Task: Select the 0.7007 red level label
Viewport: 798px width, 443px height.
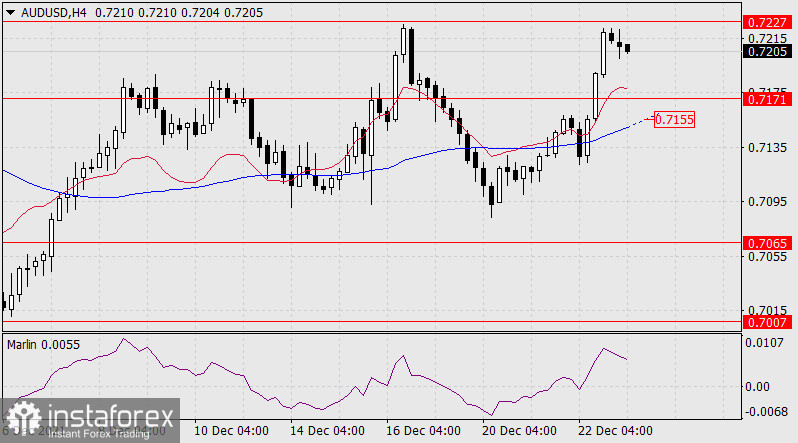Action: (x=768, y=322)
